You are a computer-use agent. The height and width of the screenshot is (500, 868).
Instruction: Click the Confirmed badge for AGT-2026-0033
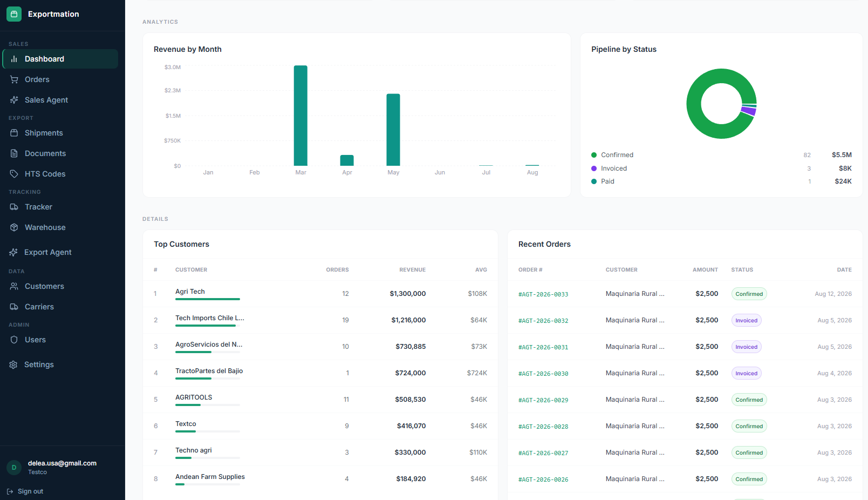pyautogui.click(x=749, y=294)
